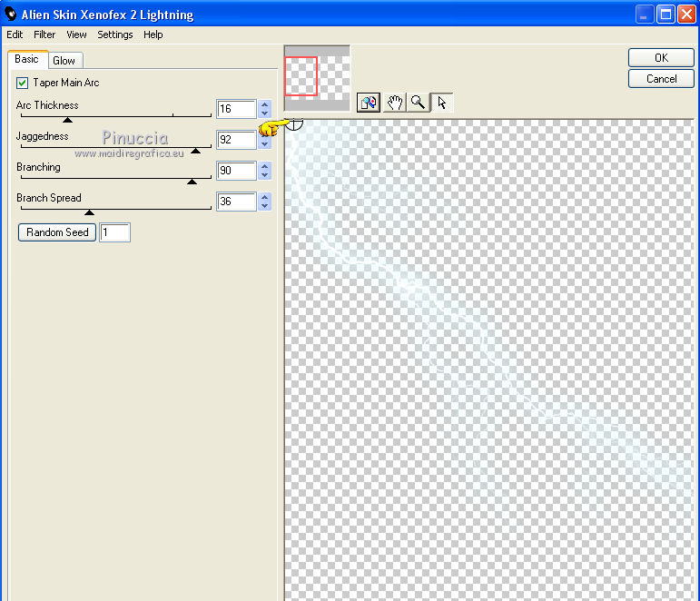Uncheck Taper Main Arc checkbox

[22, 83]
